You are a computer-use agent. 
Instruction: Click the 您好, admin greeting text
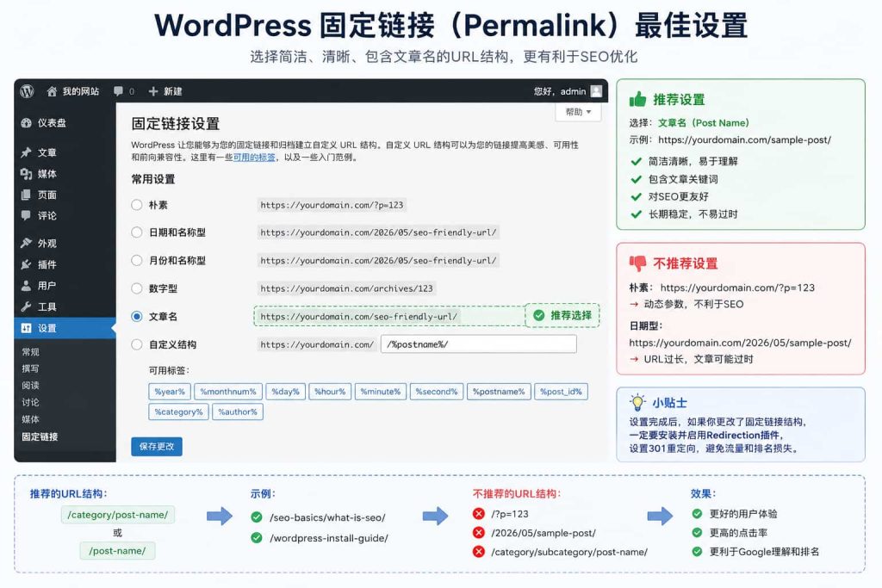(560, 91)
